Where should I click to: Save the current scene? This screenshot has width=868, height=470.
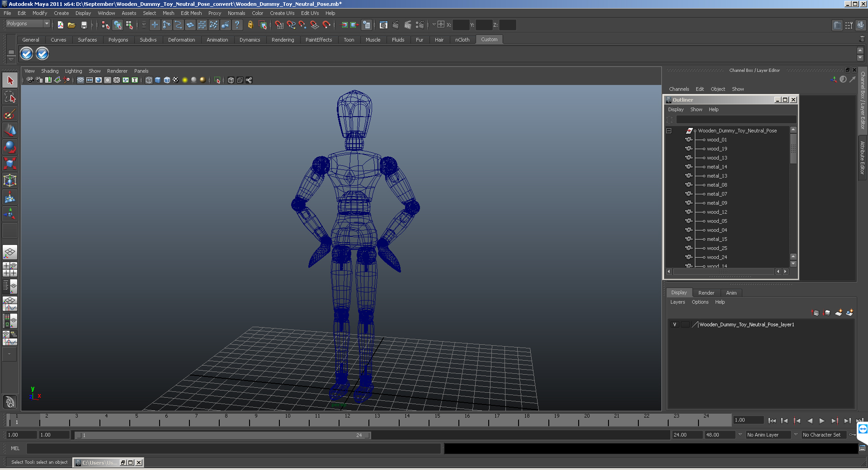84,25
